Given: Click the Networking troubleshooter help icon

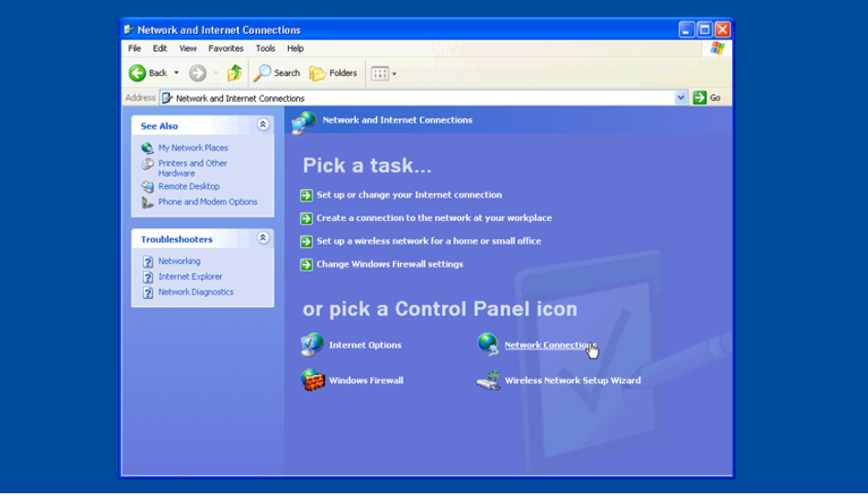Looking at the screenshot, I should [x=148, y=261].
